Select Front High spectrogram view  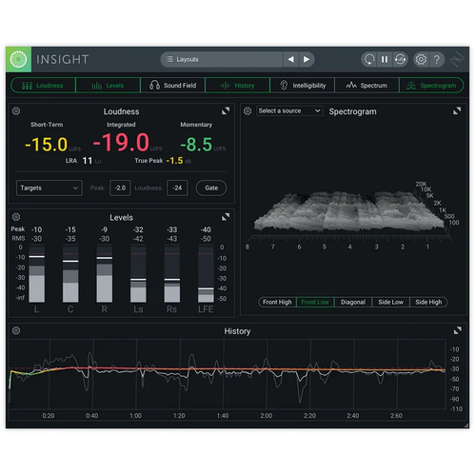tap(277, 302)
